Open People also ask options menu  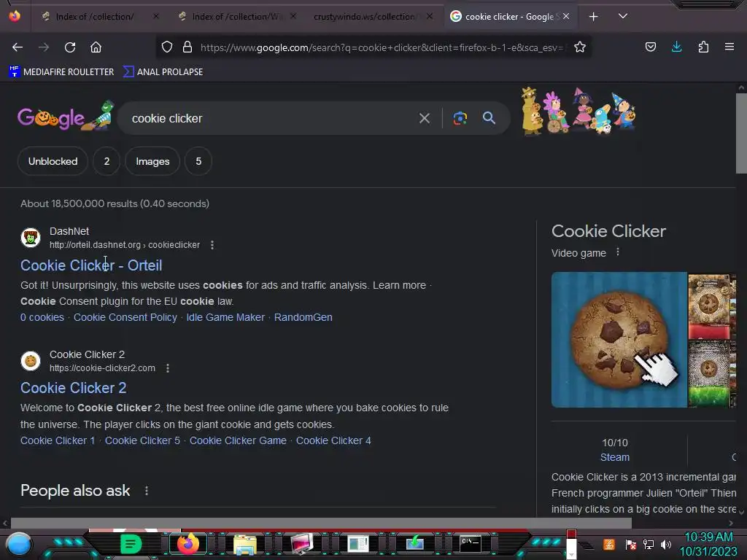click(146, 491)
